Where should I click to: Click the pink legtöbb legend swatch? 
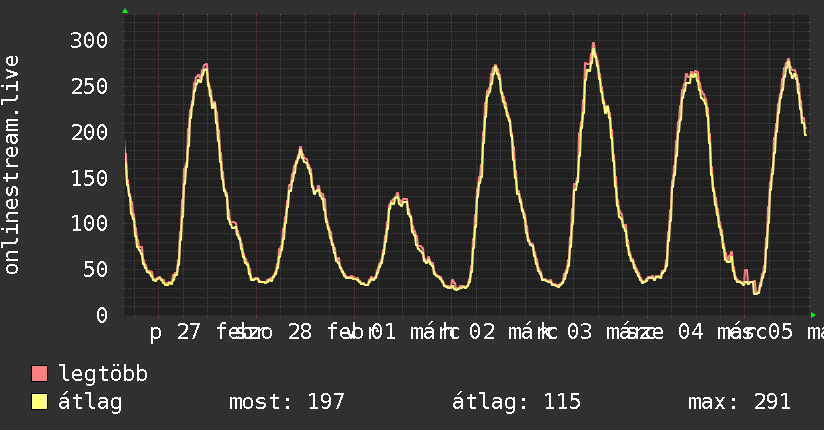coord(39,374)
